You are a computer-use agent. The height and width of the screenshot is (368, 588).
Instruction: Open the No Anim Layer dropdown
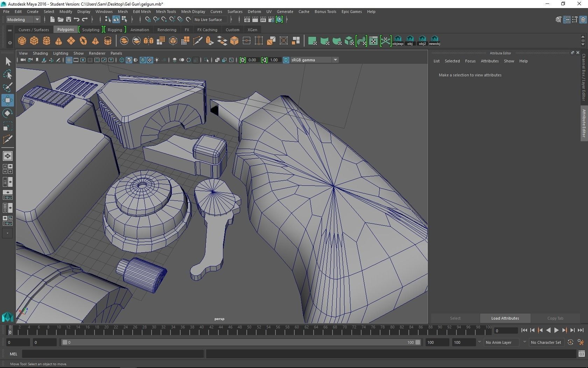501,342
